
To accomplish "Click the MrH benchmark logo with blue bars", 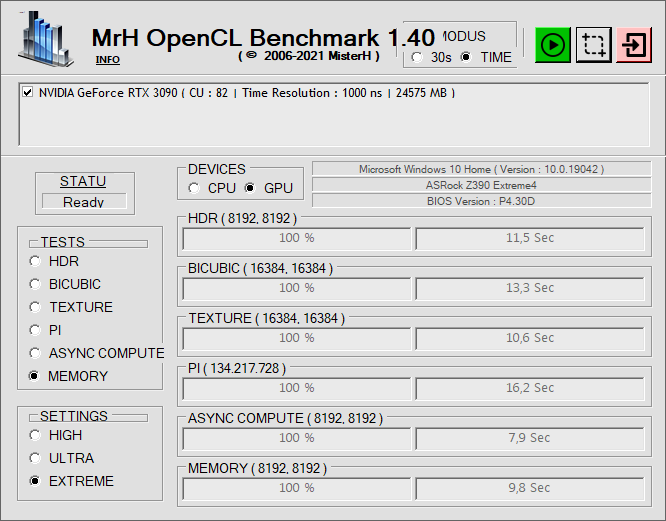I will 46,39.
